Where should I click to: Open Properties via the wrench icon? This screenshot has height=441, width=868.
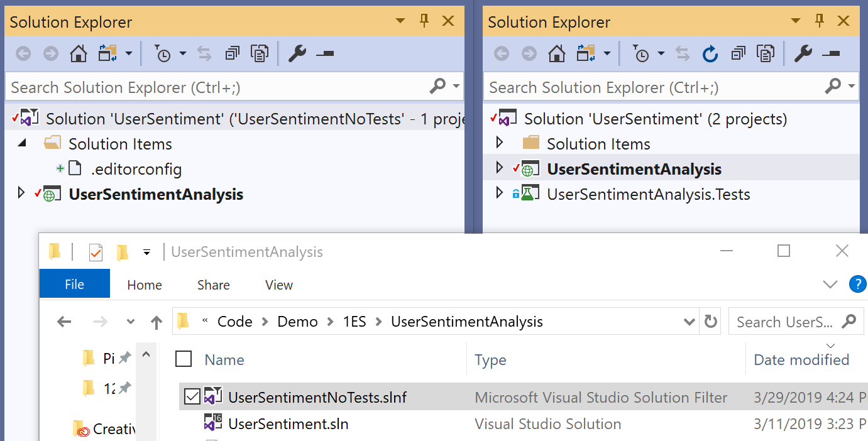tap(297, 53)
